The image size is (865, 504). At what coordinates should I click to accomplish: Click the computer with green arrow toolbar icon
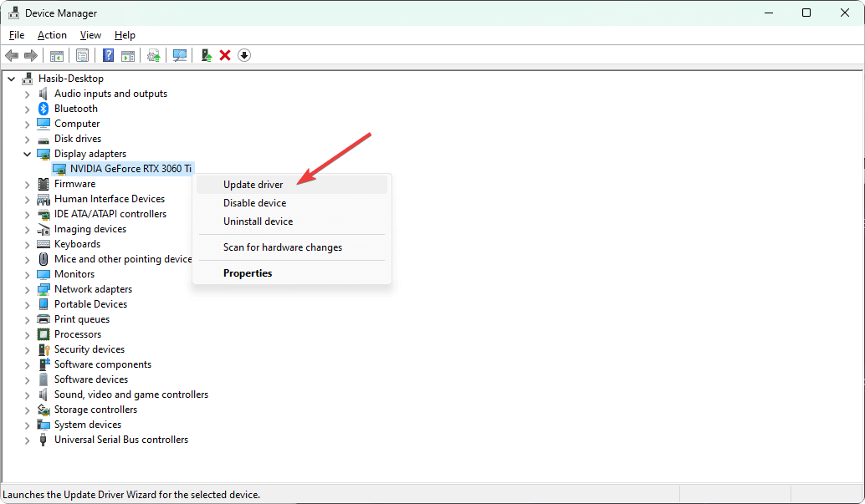pyautogui.click(x=206, y=55)
